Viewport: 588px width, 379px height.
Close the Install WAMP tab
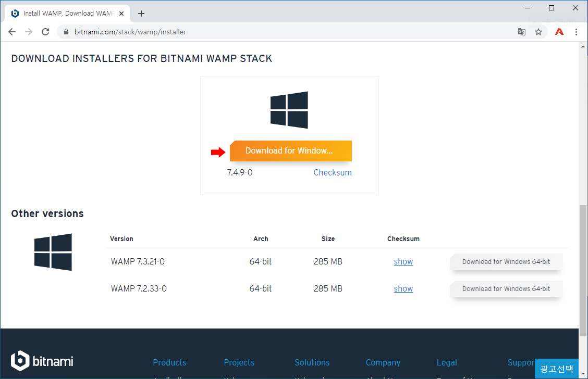pos(121,14)
